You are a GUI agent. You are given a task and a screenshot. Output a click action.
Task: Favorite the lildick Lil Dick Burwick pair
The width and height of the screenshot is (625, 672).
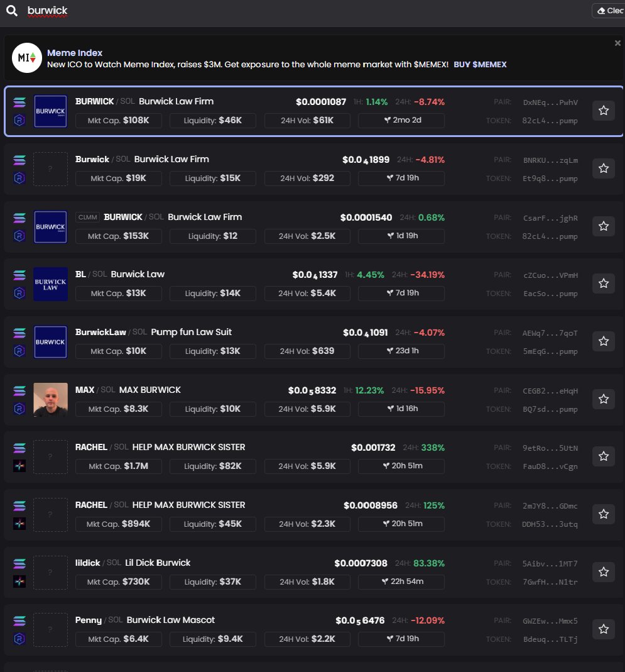coord(604,571)
